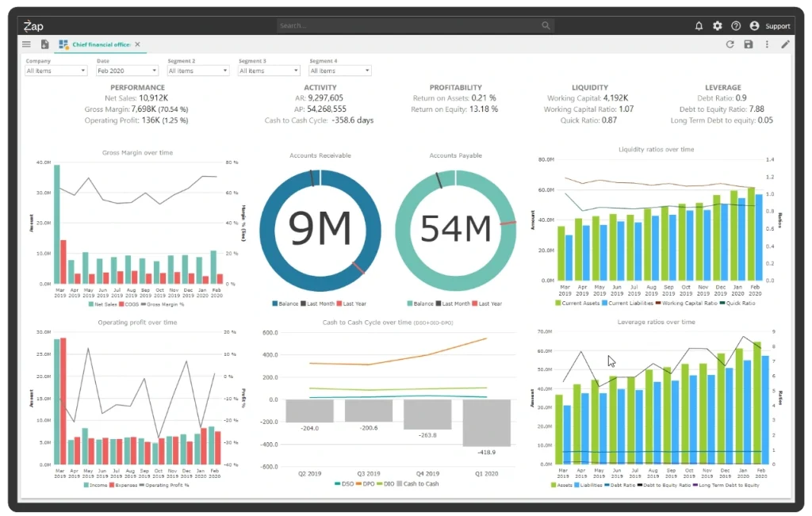Screen dimensions: 812x516
Task: Toggle Current Liabilities series in legend
Action: point(631,303)
